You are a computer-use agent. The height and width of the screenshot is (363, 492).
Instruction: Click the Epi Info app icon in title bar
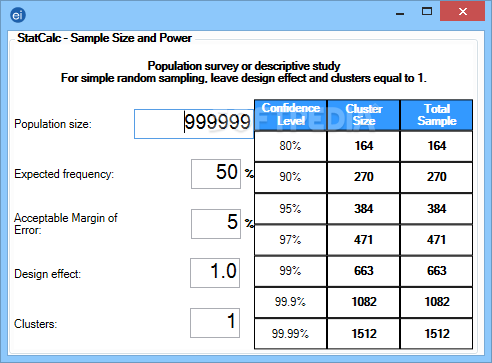[x=18, y=15]
